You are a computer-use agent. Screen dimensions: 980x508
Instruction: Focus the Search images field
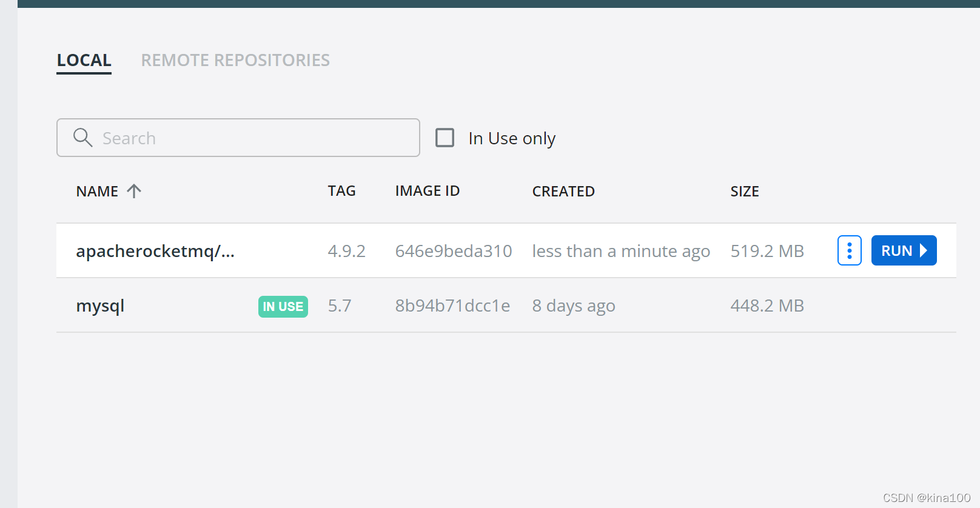[238, 138]
